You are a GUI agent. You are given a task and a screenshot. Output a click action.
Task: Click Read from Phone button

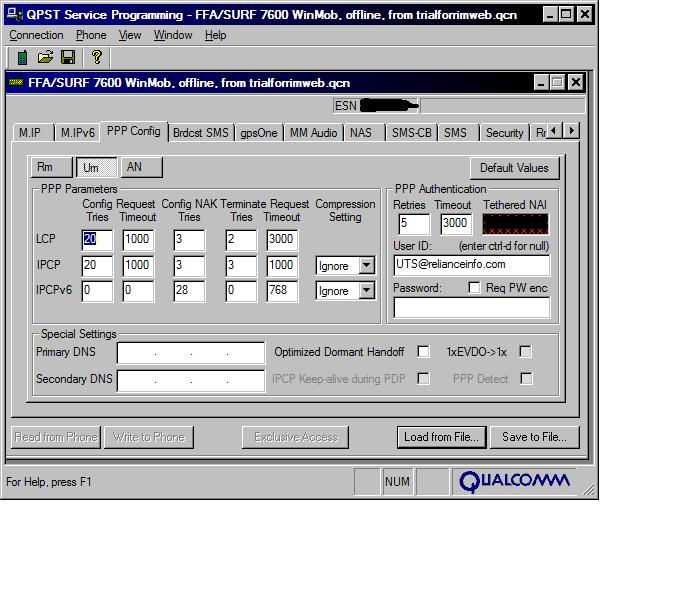point(56,437)
